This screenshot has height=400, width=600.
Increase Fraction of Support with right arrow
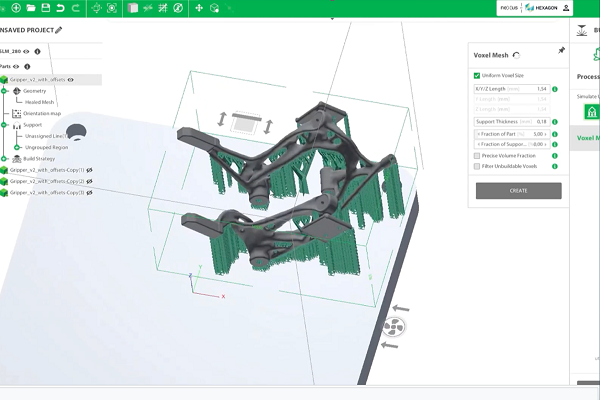546,144
